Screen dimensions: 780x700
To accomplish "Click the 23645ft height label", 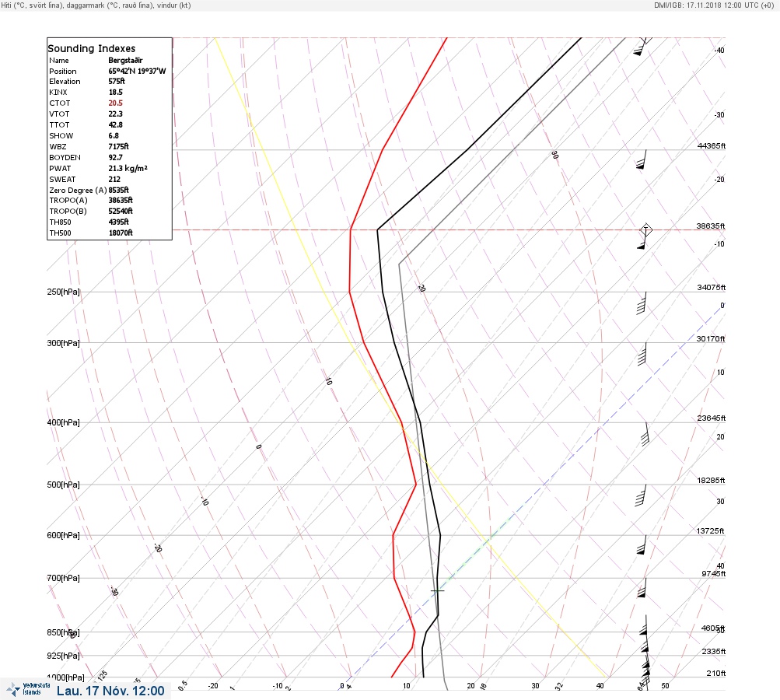I will [x=712, y=418].
